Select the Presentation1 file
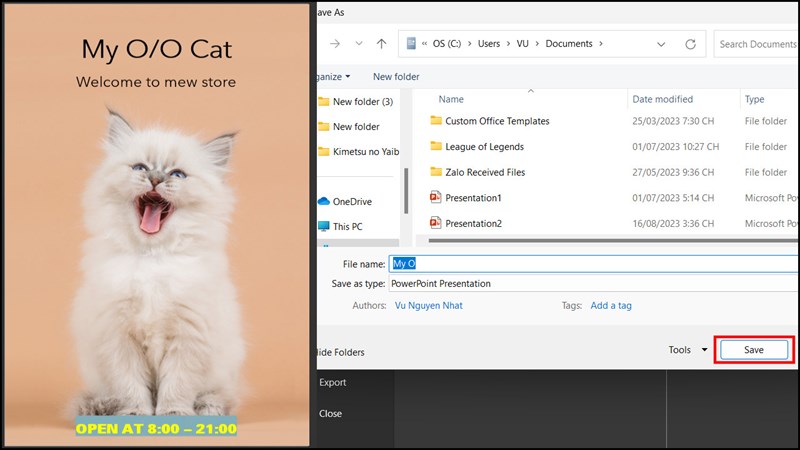The image size is (800, 450). [473, 197]
